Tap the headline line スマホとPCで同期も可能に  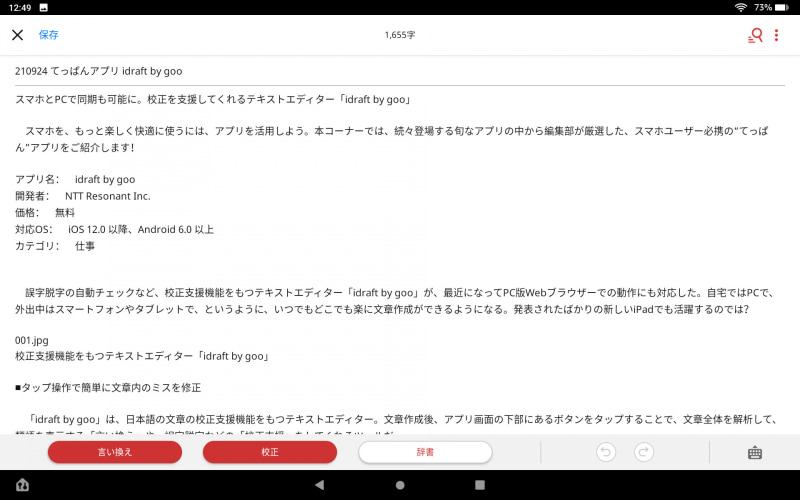coord(213,99)
